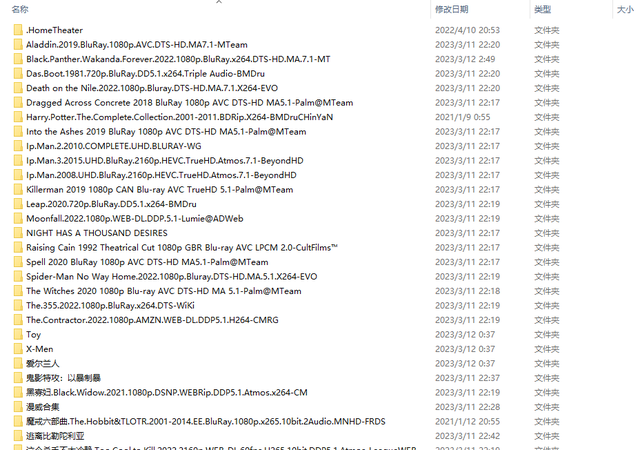The width and height of the screenshot is (640, 450).
Task: Select 魔戒六部曲.The.Hobbit&TLOTR folder name
Action: click(x=206, y=421)
